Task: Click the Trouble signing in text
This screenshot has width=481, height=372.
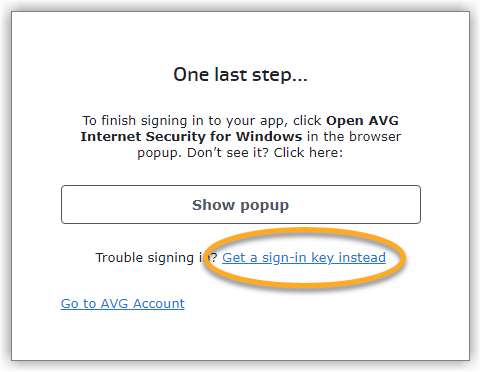Action: [156, 258]
